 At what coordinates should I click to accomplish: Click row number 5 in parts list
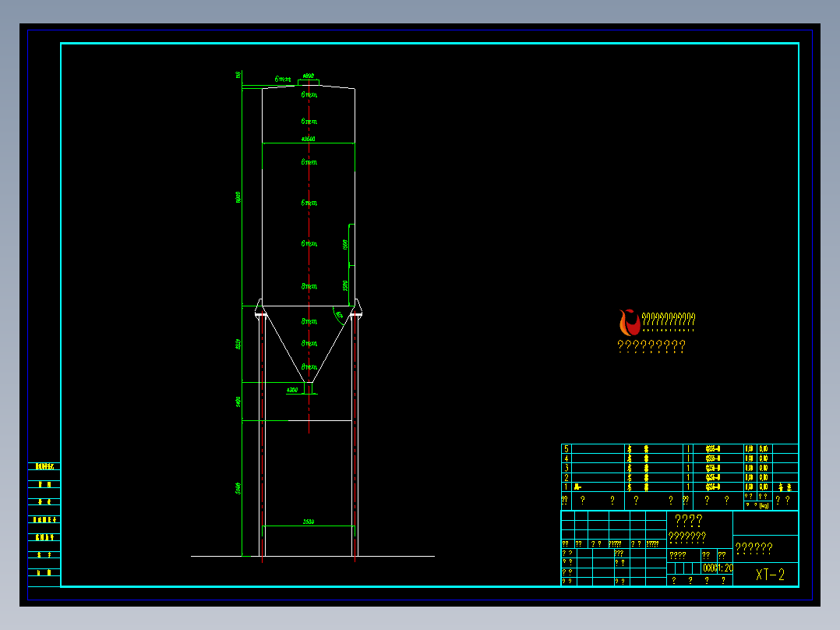point(566,449)
